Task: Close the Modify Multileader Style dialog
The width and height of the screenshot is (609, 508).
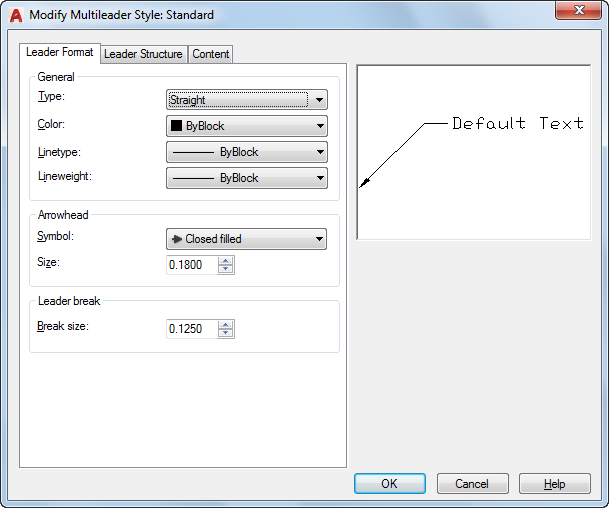Action: coord(578,13)
